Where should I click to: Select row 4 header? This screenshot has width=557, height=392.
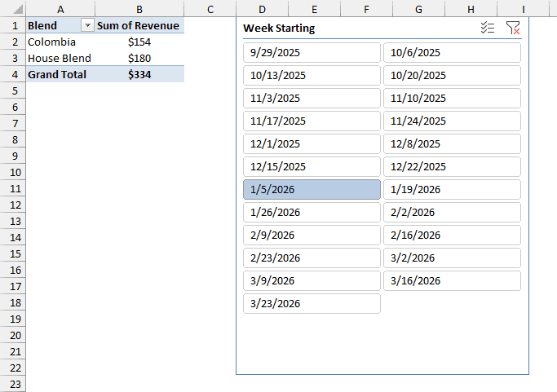point(13,74)
